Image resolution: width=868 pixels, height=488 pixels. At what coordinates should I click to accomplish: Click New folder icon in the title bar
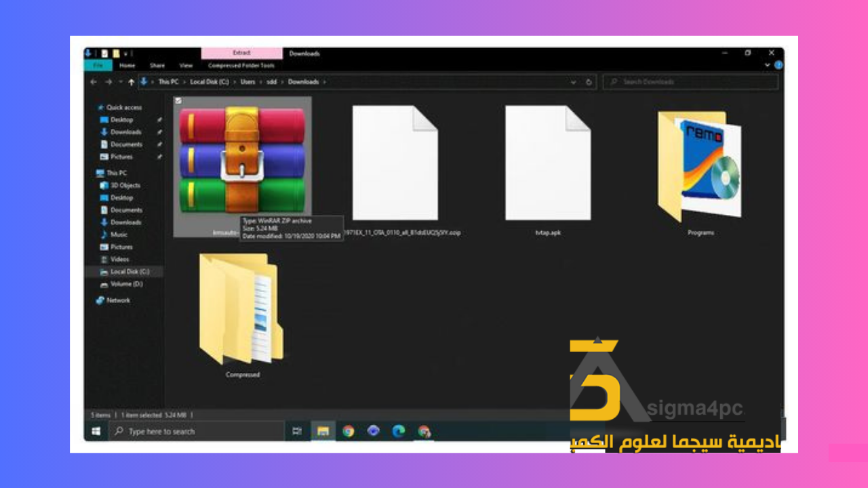point(116,53)
